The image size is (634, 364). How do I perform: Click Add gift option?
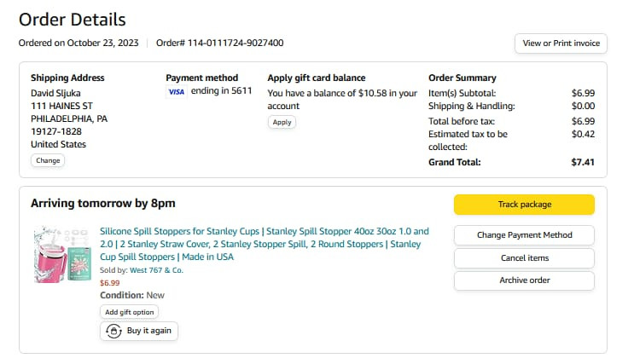tap(130, 312)
